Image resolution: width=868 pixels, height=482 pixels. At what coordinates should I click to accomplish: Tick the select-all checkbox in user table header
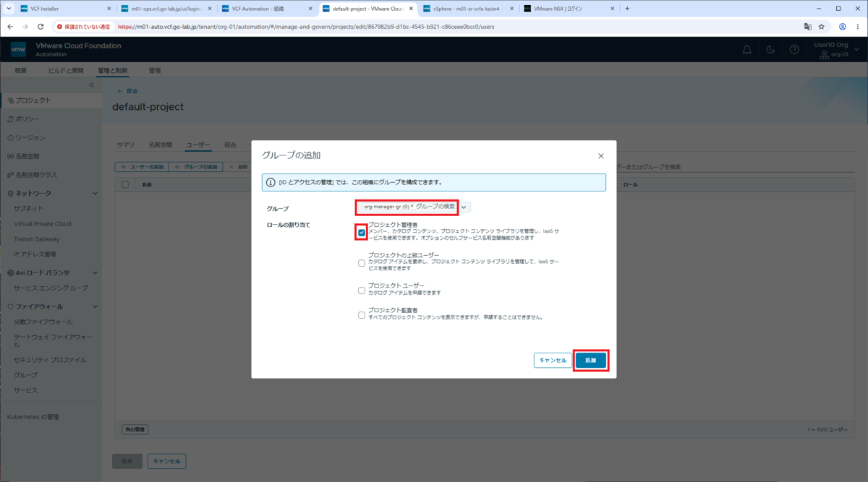click(125, 185)
